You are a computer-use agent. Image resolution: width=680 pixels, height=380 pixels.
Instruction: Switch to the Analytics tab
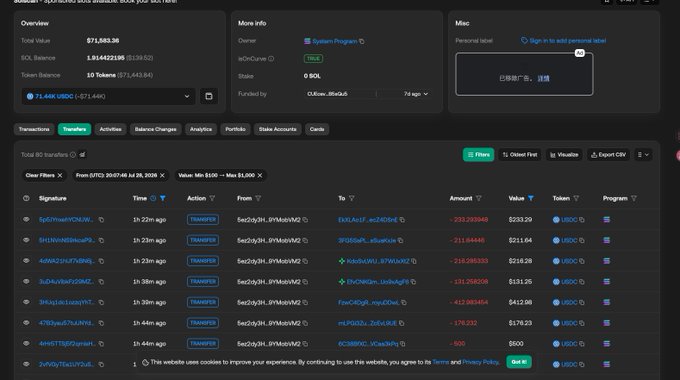click(x=201, y=129)
